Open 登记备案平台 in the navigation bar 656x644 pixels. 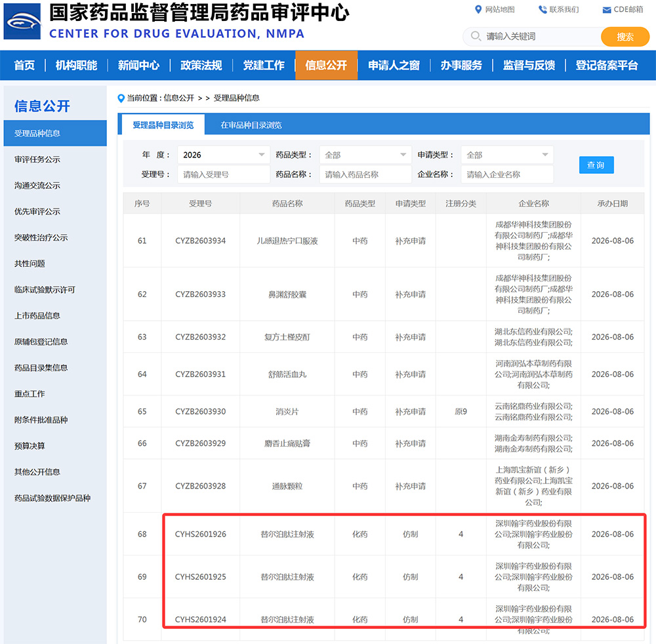pyautogui.click(x=606, y=65)
